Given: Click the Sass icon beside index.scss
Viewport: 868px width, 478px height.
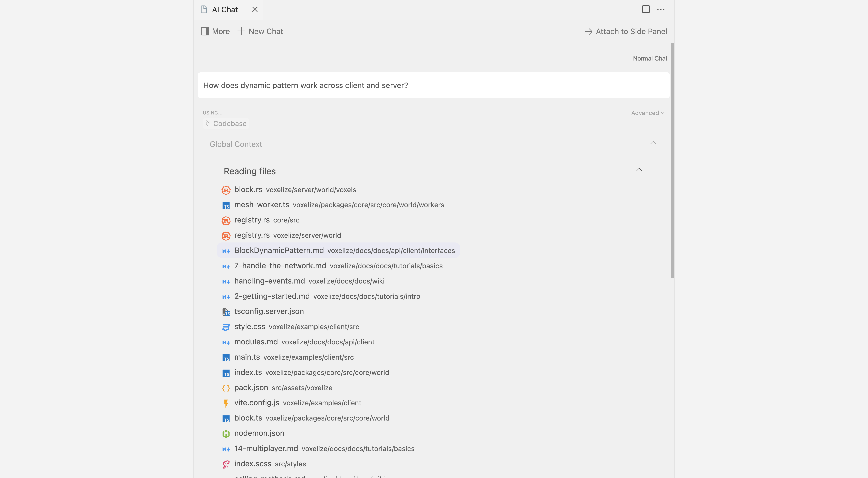Looking at the screenshot, I should (x=226, y=464).
